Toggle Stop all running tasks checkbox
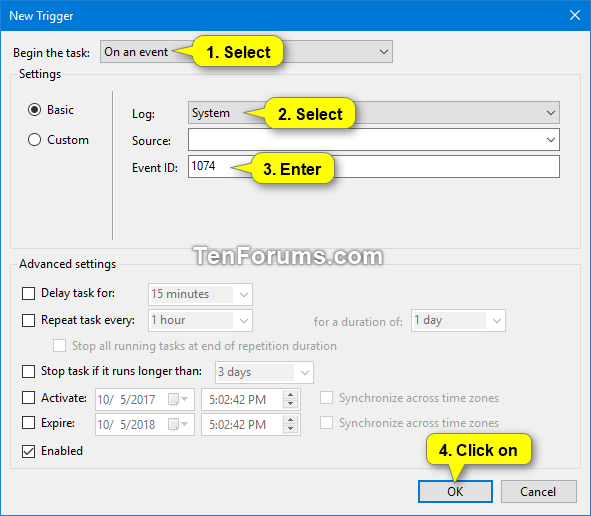 (x=59, y=346)
